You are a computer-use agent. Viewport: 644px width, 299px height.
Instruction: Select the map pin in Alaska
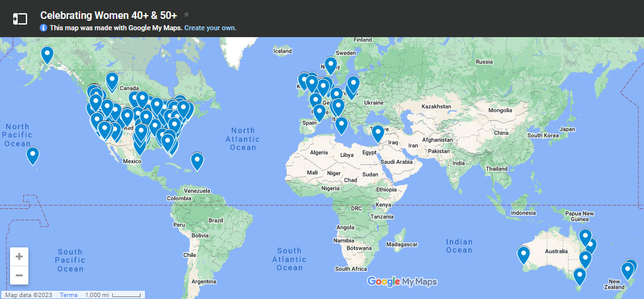point(47,55)
